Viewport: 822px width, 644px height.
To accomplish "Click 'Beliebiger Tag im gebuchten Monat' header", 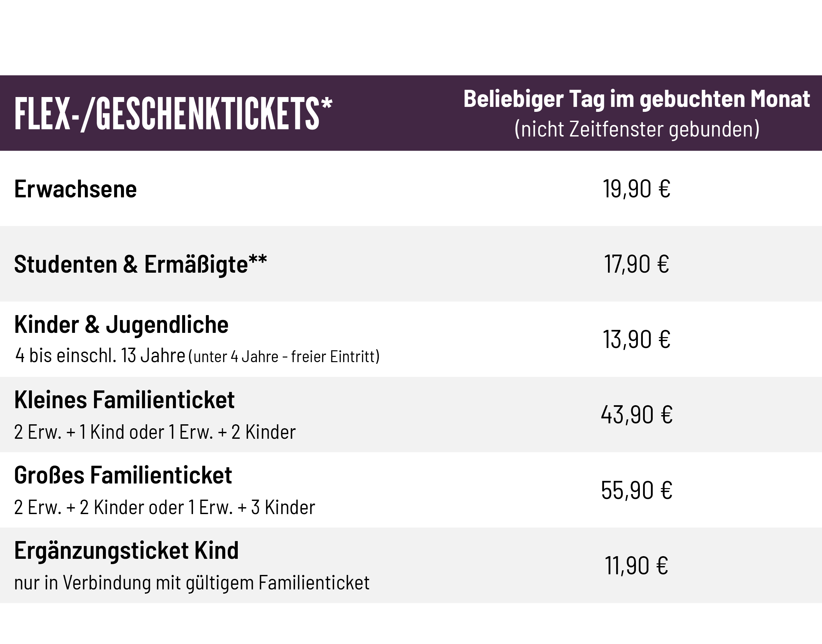I will click(x=637, y=99).
